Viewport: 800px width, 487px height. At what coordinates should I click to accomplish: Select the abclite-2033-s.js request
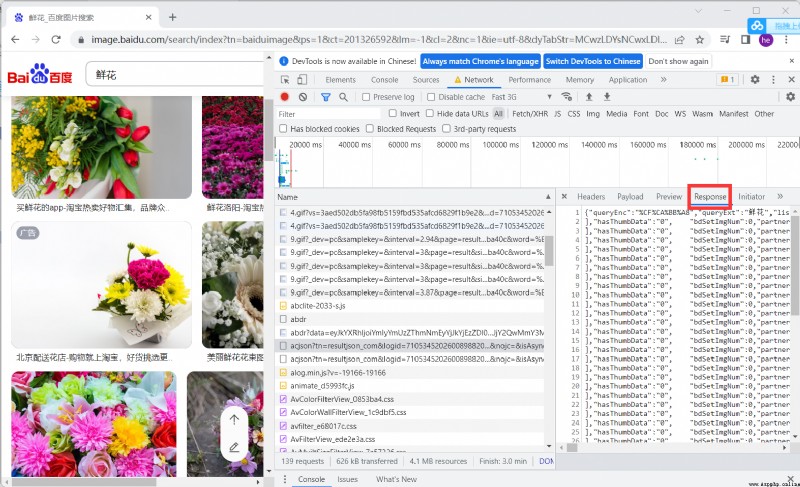(x=318, y=306)
